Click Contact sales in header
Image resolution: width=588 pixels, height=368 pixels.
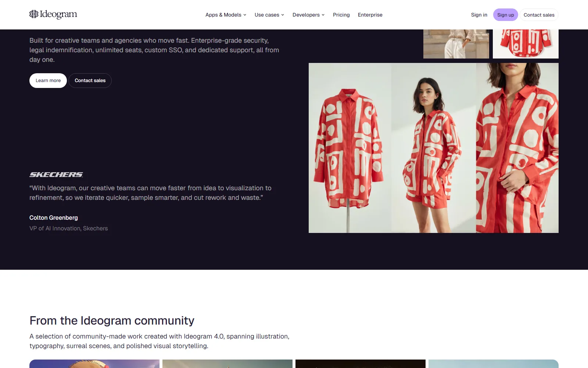coord(539,15)
